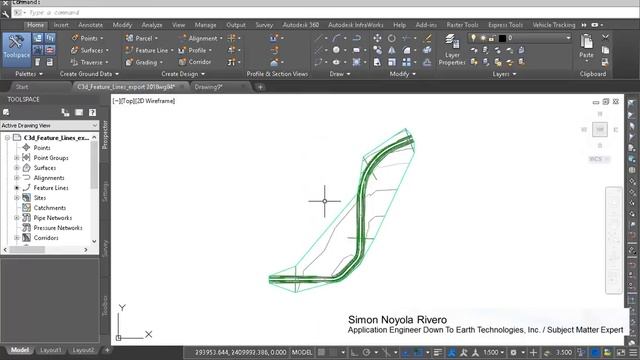Expand the Palettes panel dropdown
The image size is (640, 360).
coord(29,74)
